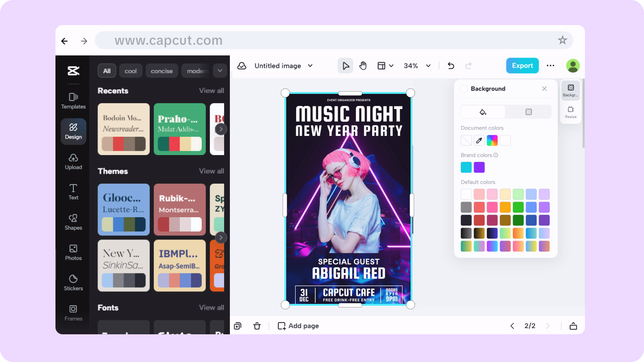Enable the solid fill option
Screen dimensions: 644x362
pos(482,111)
